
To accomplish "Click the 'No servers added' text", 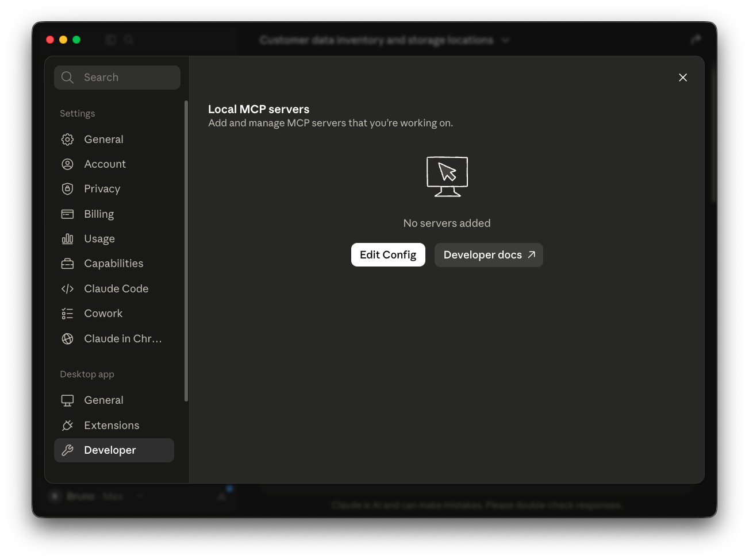I will click(x=447, y=223).
